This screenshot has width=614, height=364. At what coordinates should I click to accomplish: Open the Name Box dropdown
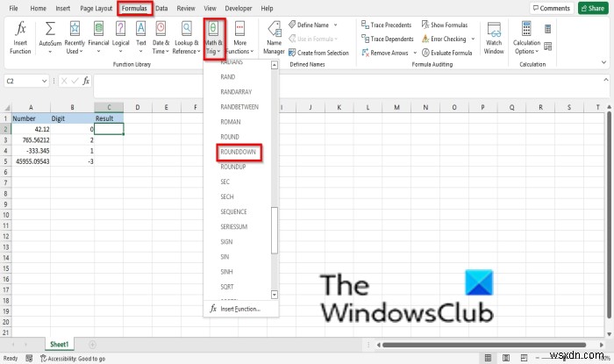(x=44, y=81)
